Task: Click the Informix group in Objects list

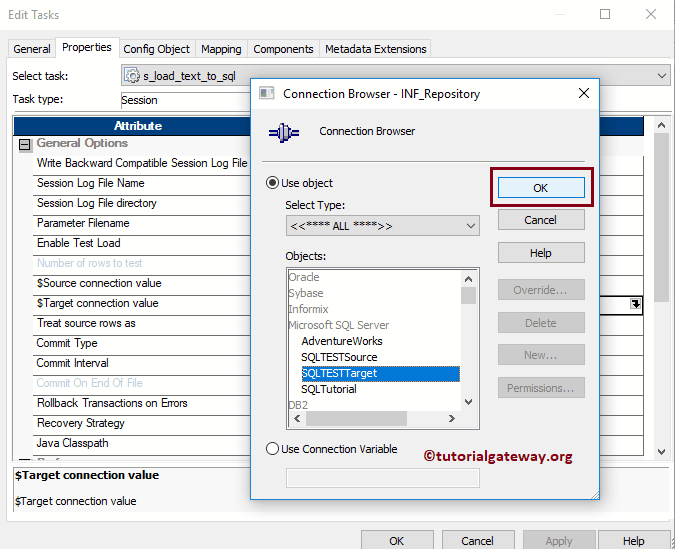Action: (x=308, y=309)
